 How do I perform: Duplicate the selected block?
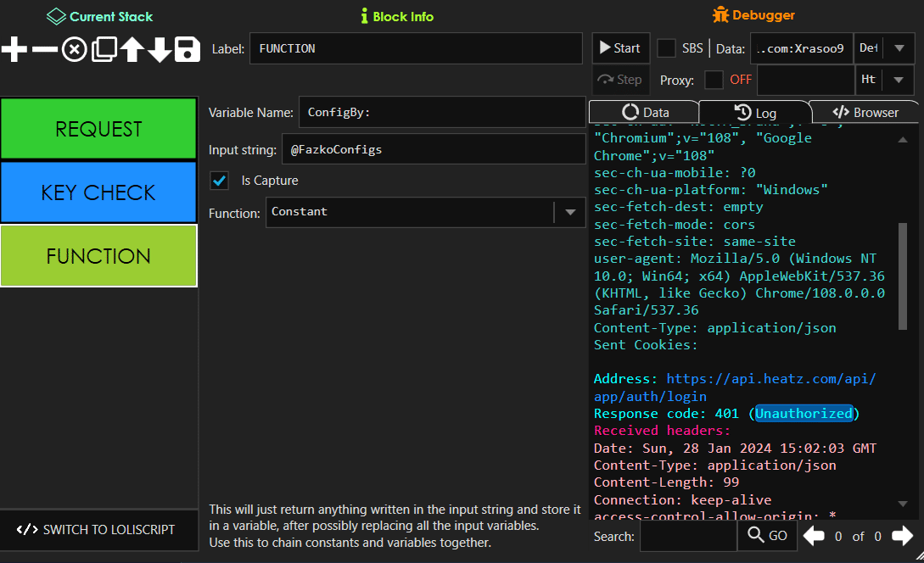click(103, 49)
